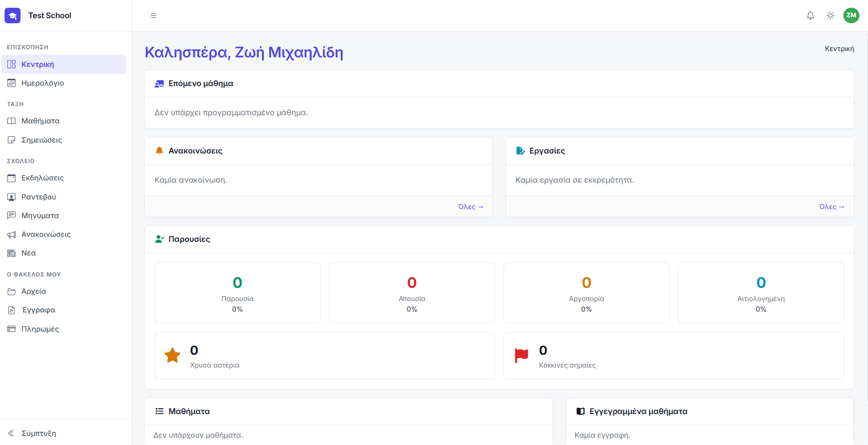Image resolution: width=868 pixels, height=445 pixels.
Task: Open notifications bell in the top bar
Action: (x=811, y=15)
